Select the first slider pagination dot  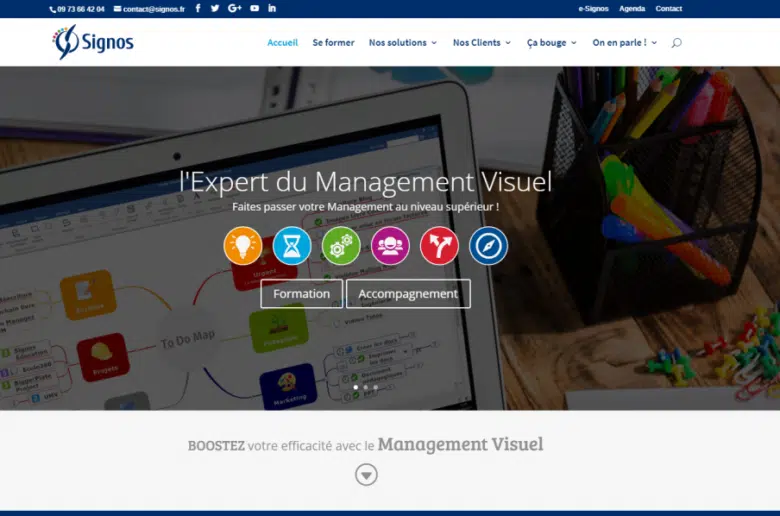(x=355, y=387)
